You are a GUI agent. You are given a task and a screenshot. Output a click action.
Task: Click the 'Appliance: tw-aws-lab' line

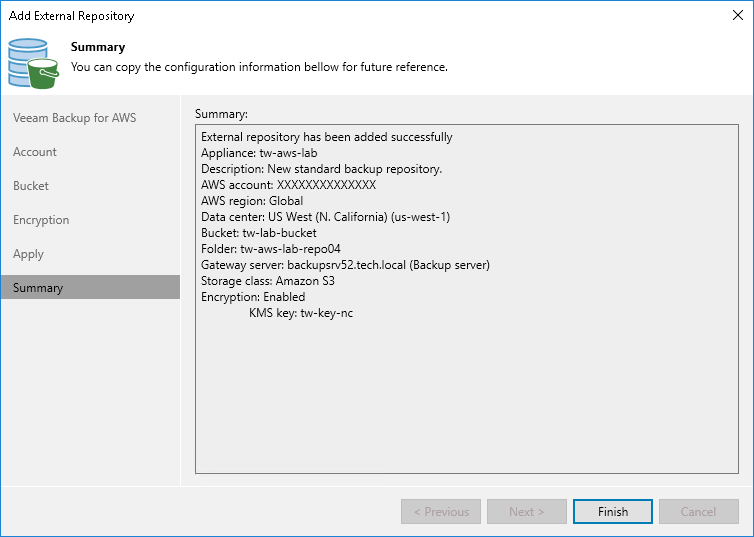259,153
